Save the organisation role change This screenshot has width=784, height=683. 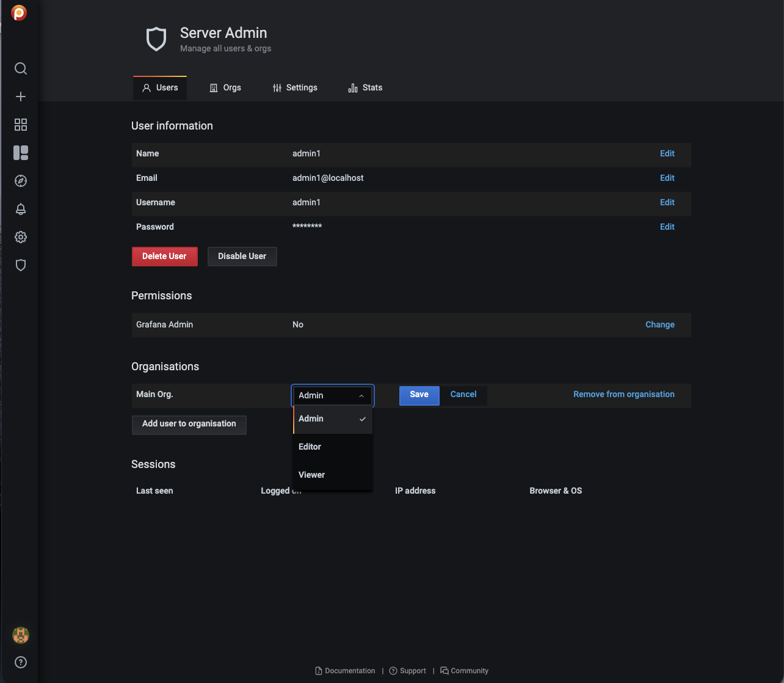click(x=419, y=395)
